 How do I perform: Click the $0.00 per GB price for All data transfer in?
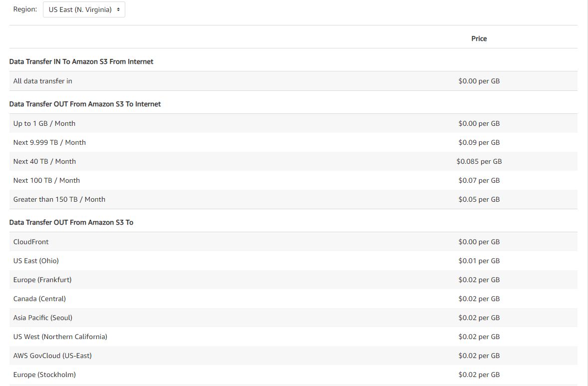[x=479, y=81]
